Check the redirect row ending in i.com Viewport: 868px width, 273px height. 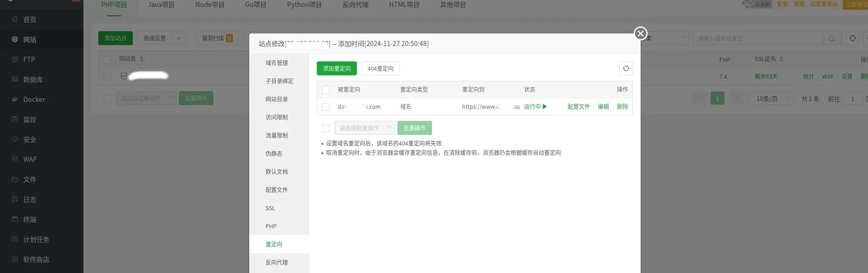click(326, 107)
